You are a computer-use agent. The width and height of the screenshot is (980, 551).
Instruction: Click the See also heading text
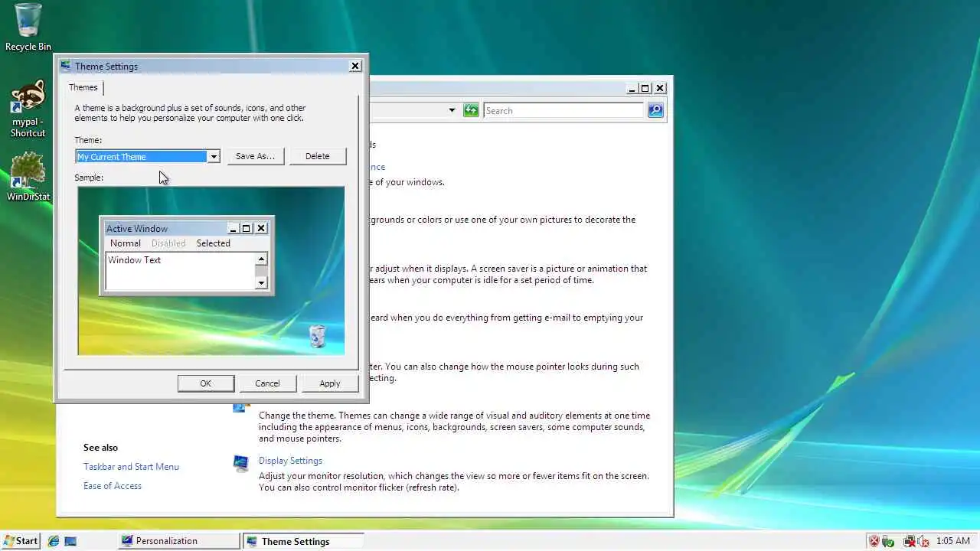tap(100, 448)
